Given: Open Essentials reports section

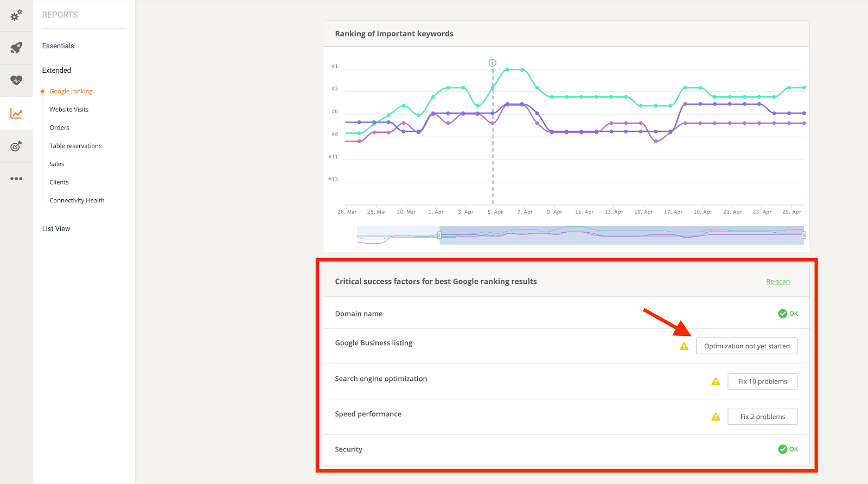Looking at the screenshot, I should 58,46.
